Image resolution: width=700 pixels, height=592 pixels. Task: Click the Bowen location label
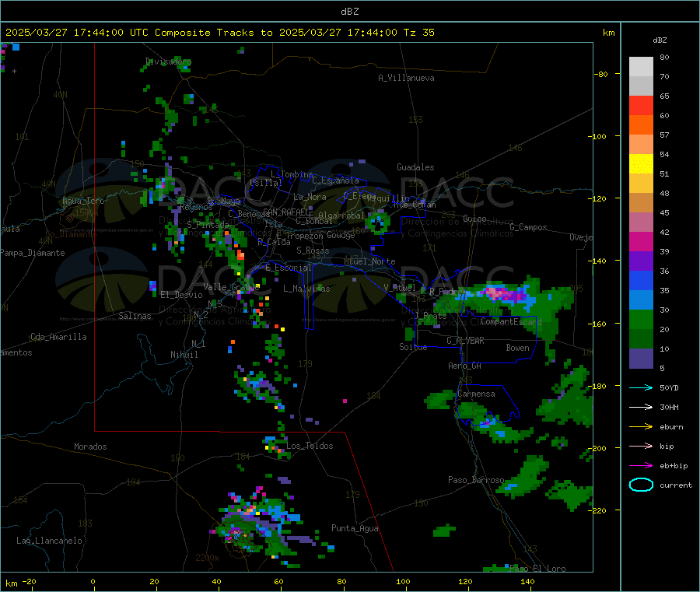click(x=518, y=348)
